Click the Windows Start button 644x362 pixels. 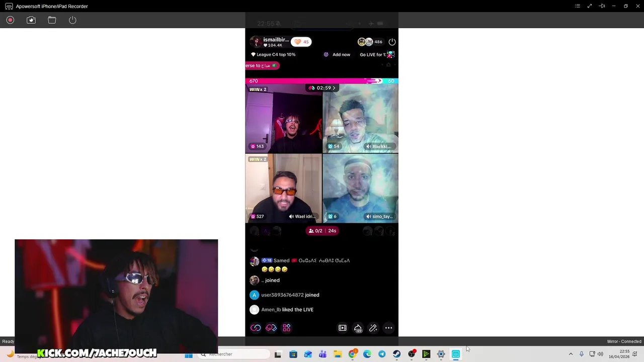pyautogui.click(x=189, y=354)
